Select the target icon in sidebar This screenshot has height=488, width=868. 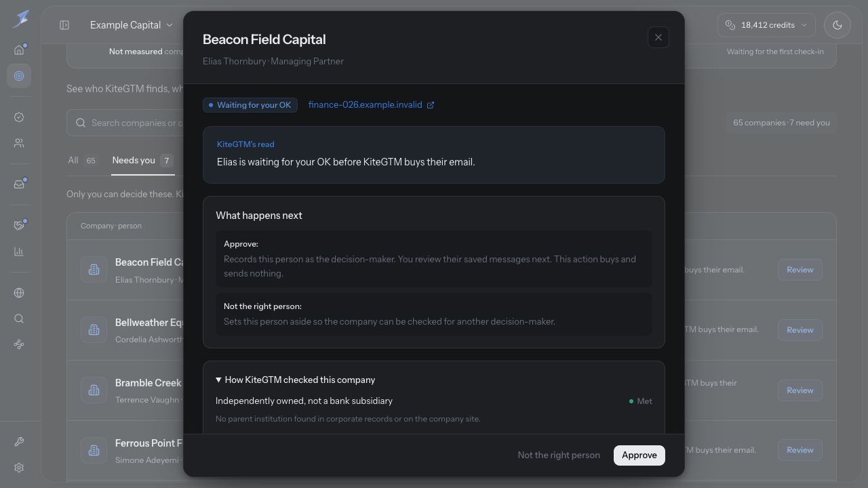19,76
